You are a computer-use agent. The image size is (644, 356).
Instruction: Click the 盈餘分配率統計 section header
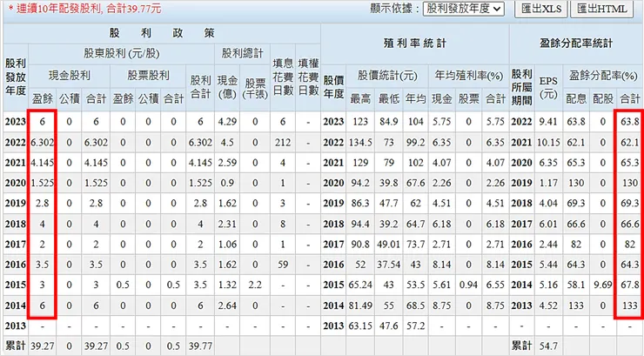click(576, 44)
